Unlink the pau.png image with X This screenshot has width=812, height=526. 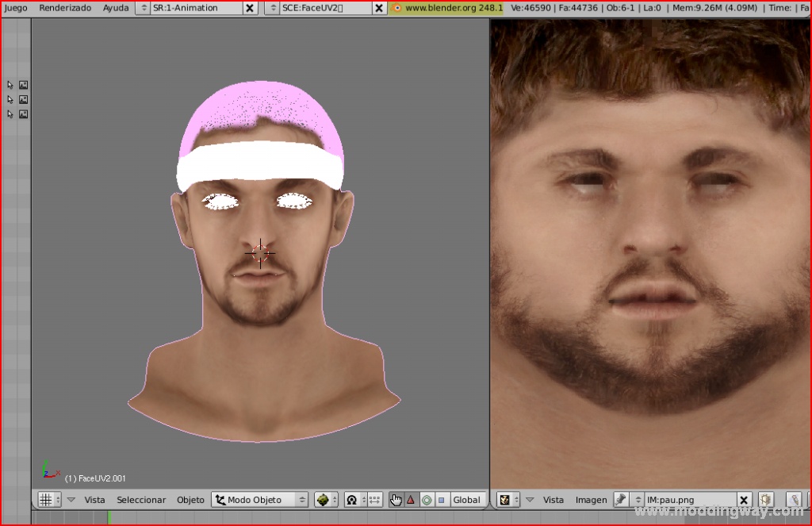[x=744, y=500]
